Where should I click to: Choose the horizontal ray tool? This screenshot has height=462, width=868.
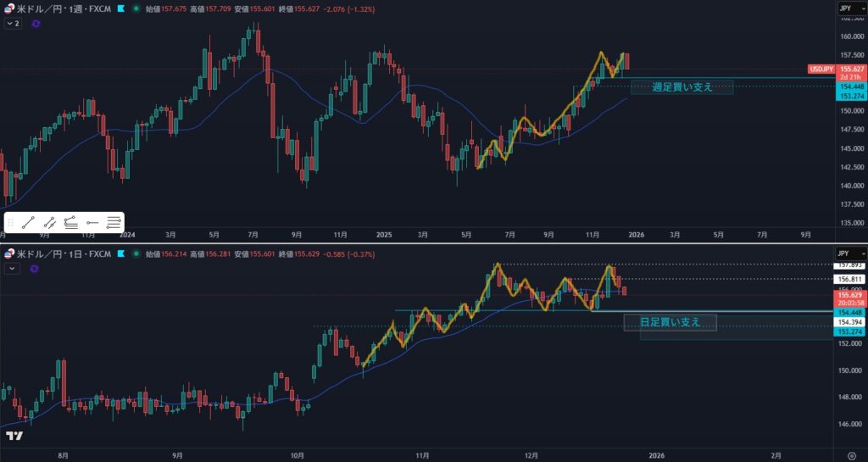[x=92, y=223]
